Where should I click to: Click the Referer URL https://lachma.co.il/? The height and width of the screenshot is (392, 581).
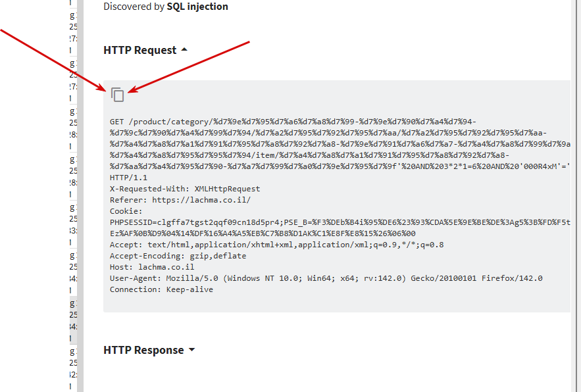tap(201, 200)
